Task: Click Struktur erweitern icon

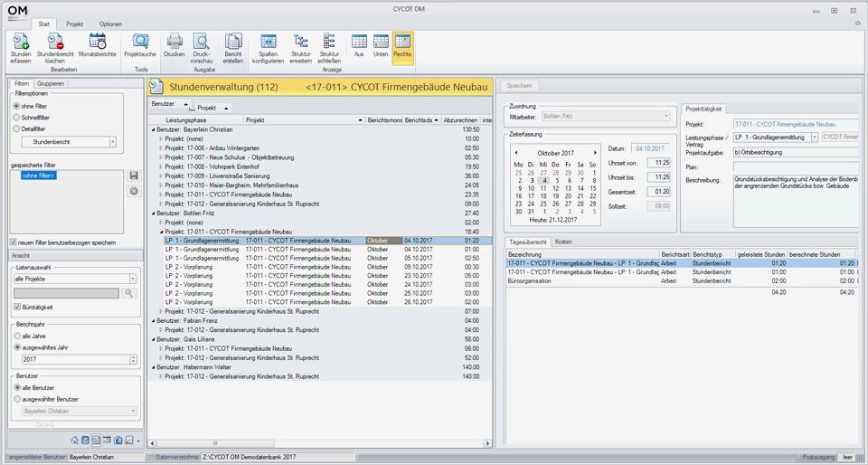Action: click(x=300, y=42)
